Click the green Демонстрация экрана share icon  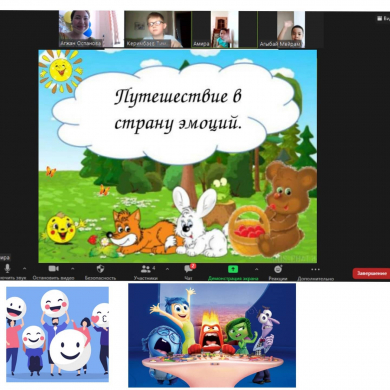[x=233, y=269]
